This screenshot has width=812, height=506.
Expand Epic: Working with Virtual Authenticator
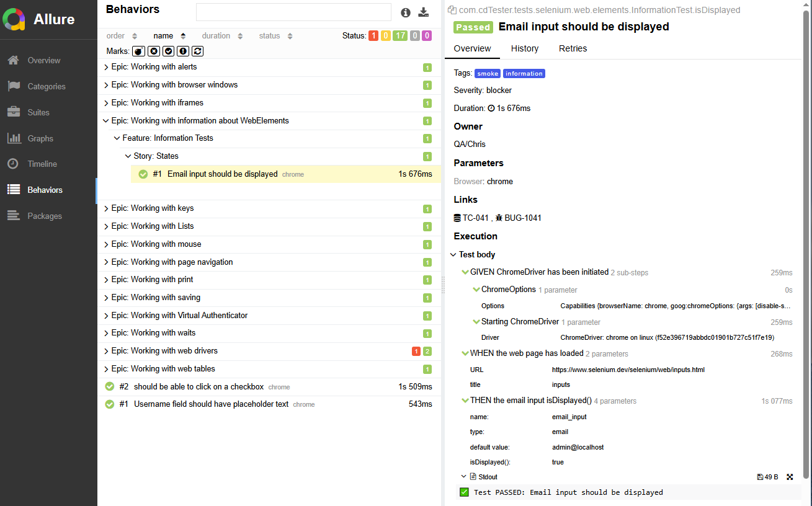pos(269,316)
